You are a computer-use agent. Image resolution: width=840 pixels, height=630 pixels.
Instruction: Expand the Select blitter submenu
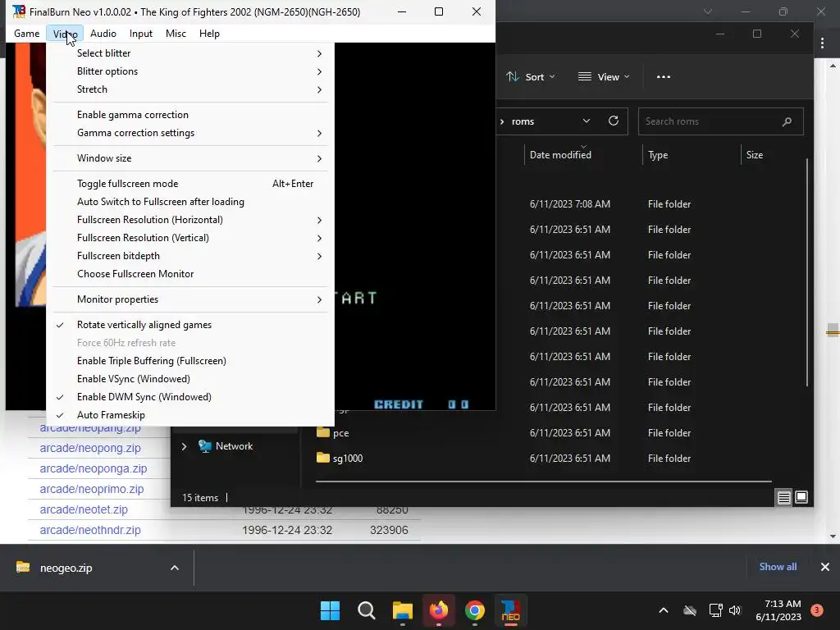pos(190,53)
